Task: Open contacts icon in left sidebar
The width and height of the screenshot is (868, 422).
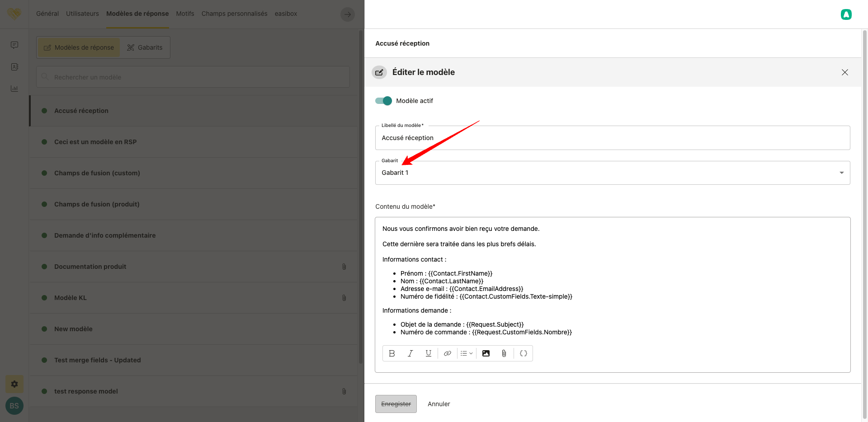Action: (14, 67)
